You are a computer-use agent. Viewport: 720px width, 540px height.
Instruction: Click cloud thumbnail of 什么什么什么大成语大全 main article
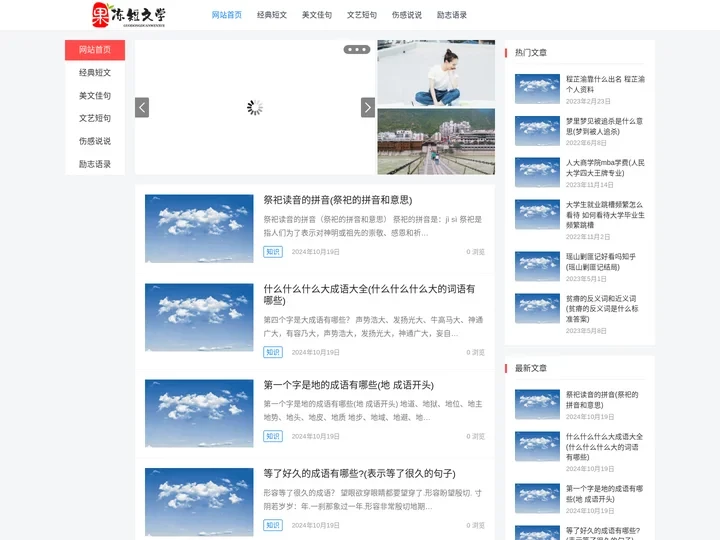pyautogui.click(x=199, y=317)
